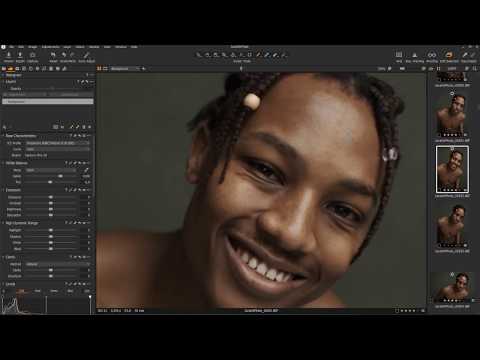Open the Image menu
480x360 pixels.
click(x=32, y=47)
